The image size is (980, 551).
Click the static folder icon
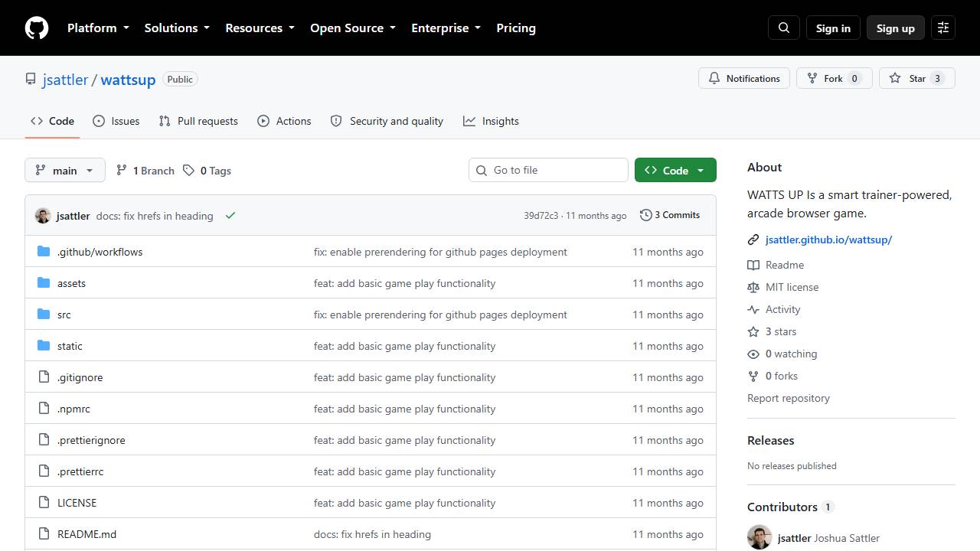44,346
